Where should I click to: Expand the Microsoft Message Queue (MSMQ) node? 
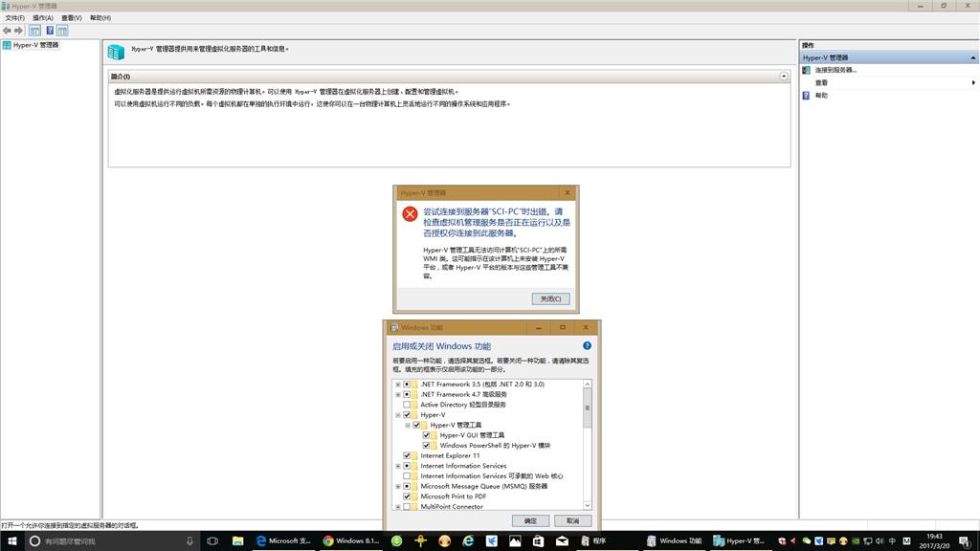click(398, 486)
